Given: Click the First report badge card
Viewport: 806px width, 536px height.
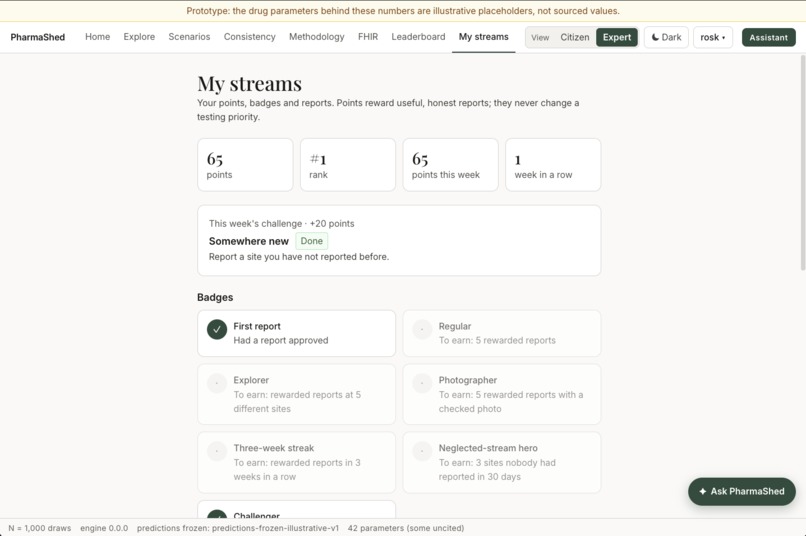Looking at the screenshot, I should [x=297, y=333].
